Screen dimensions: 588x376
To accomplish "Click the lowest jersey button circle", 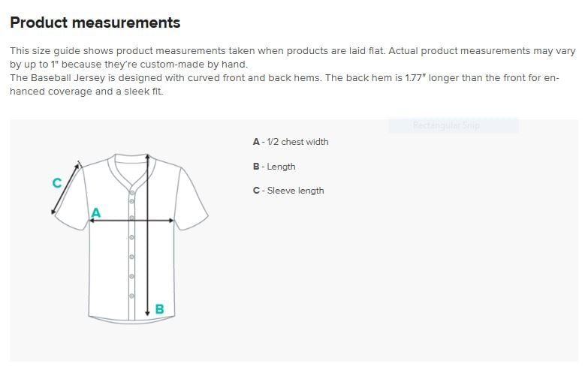I will [x=132, y=296].
